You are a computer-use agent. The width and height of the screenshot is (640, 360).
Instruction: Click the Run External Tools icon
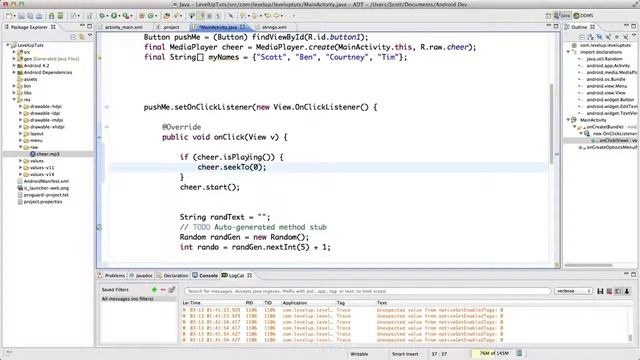[126, 16]
